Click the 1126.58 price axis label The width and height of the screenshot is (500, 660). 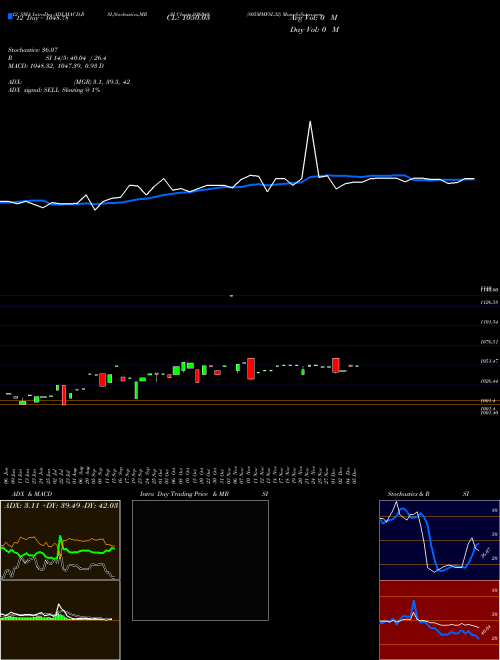(x=489, y=302)
